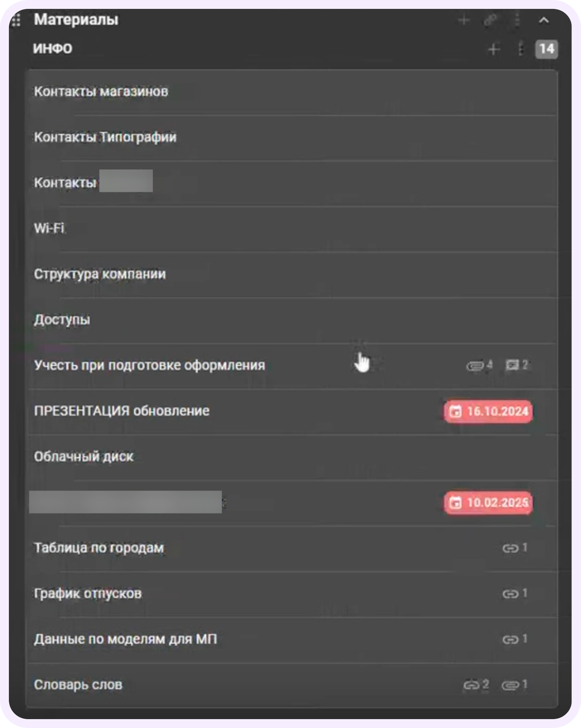Open Материалы three-dot options menu
581x728 pixels.
pos(517,20)
